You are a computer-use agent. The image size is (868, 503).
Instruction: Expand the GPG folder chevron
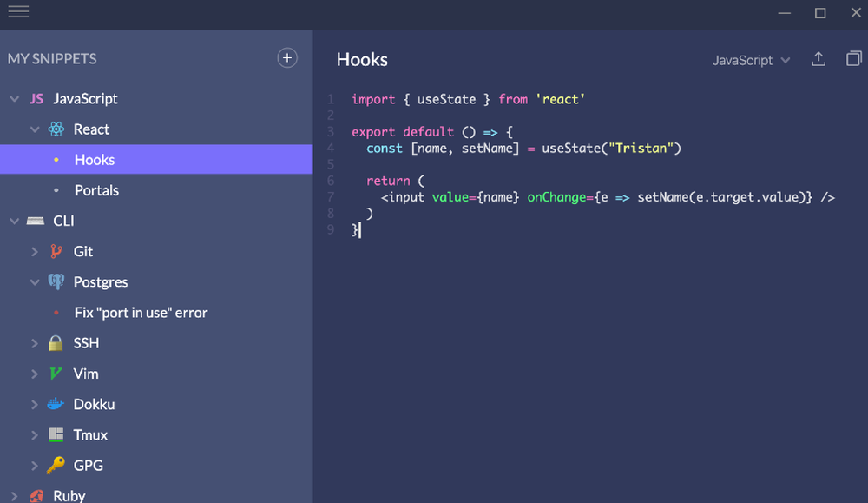(x=35, y=466)
